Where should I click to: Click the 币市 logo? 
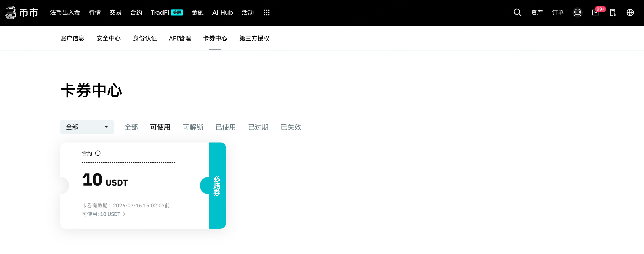22,12
